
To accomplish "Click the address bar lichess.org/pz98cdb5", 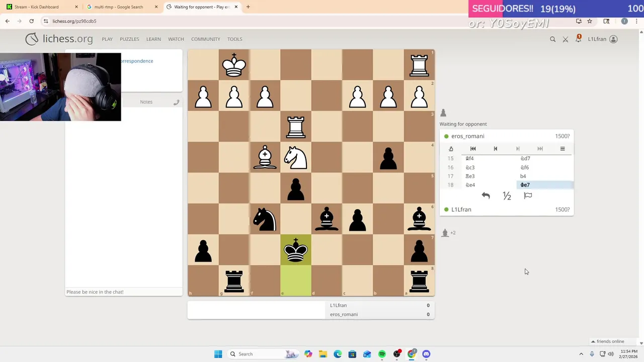I will (74, 21).
